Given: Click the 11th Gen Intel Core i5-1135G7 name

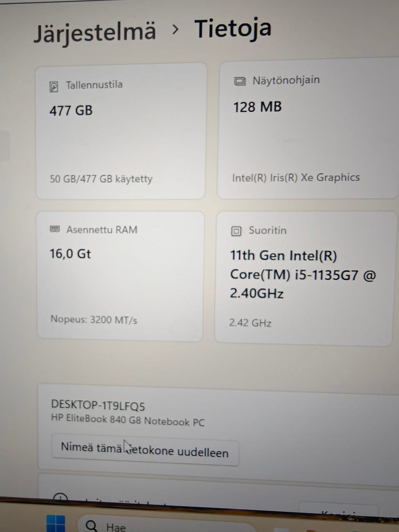Looking at the screenshot, I should point(303,274).
